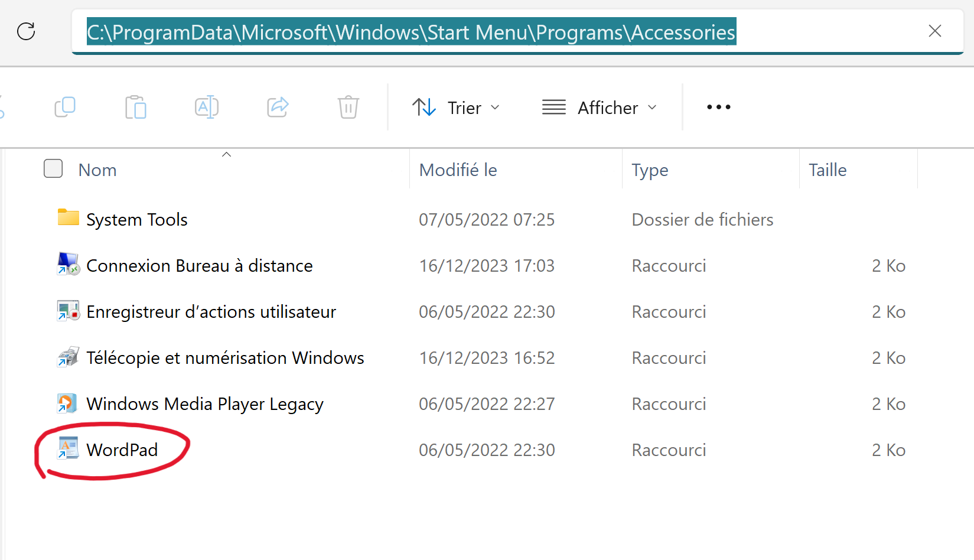This screenshot has height=560, width=974.
Task: Click the date 06/05/2022 22:27
Action: [487, 404]
